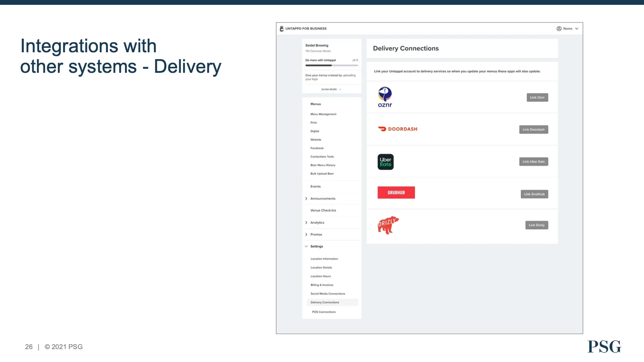Open Billing & Invoices
This screenshot has height=362, width=644.
click(322, 285)
